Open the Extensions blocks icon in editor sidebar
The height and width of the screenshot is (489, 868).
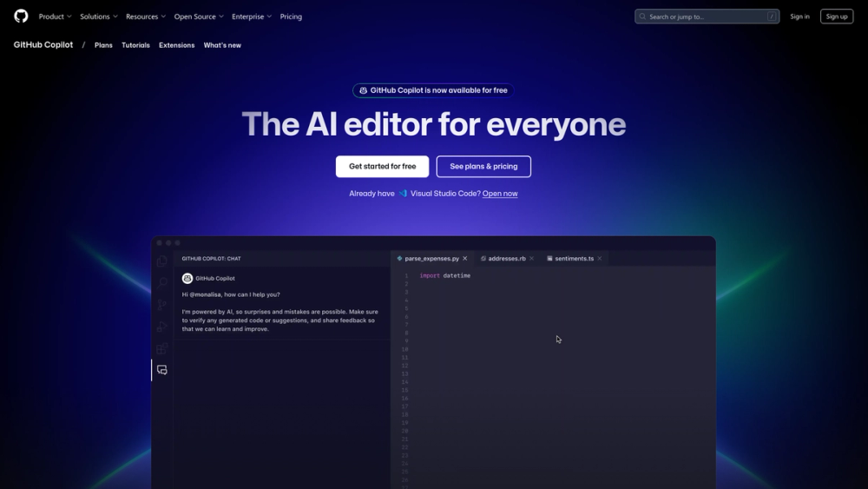click(162, 348)
